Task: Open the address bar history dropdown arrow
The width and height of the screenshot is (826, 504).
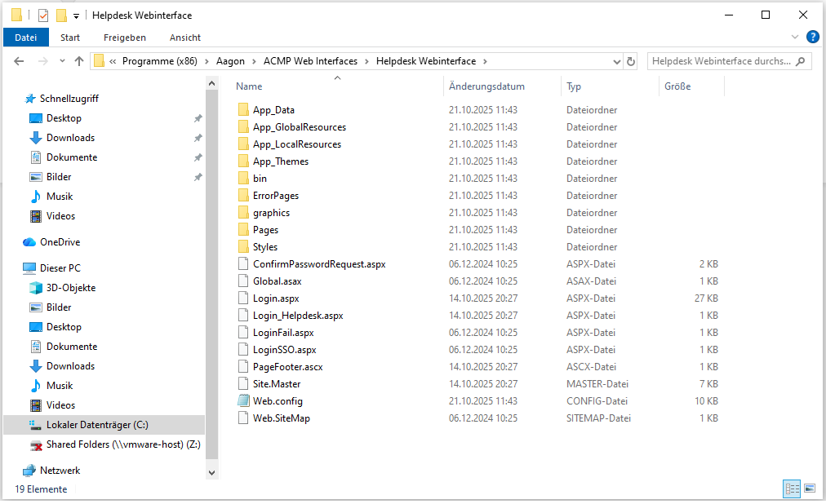Action: click(x=615, y=60)
